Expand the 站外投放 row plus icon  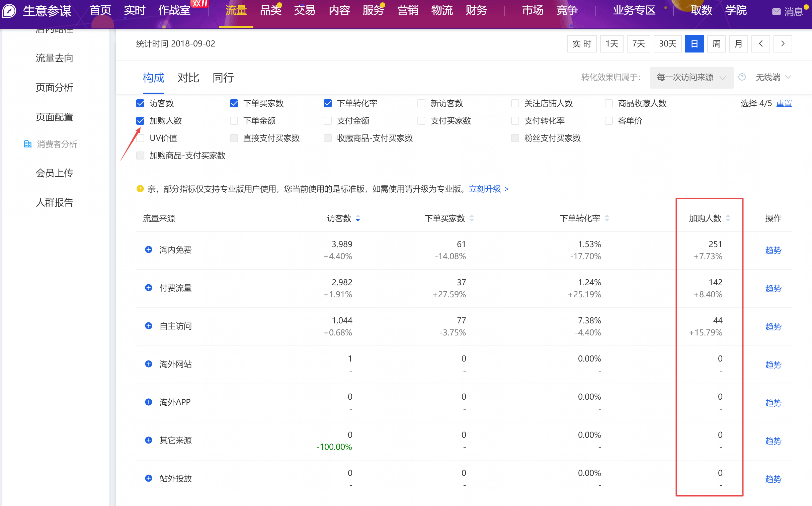[x=149, y=479]
